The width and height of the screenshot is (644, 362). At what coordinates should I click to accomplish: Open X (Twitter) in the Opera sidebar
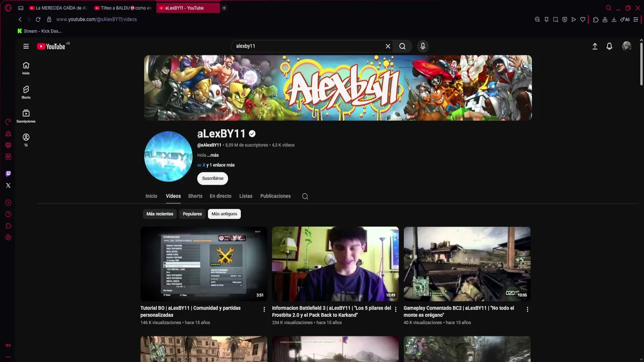(8, 186)
